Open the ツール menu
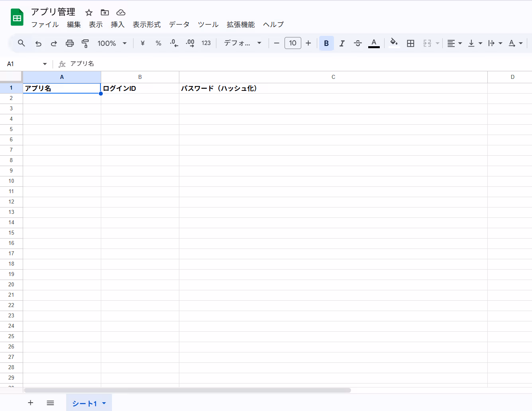 [x=208, y=24]
